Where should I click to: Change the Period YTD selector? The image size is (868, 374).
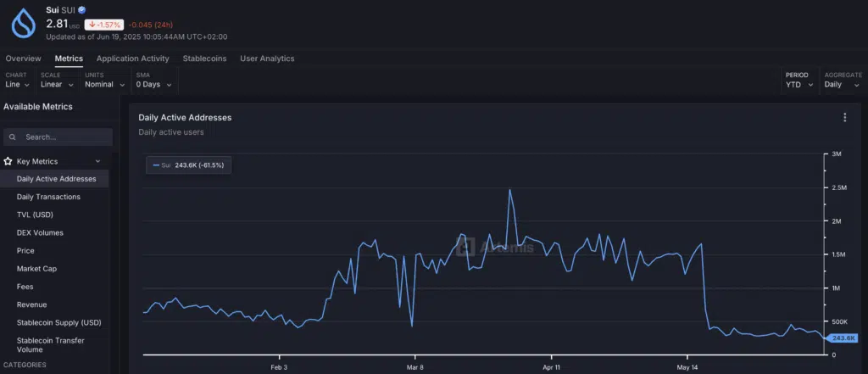(799, 85)
